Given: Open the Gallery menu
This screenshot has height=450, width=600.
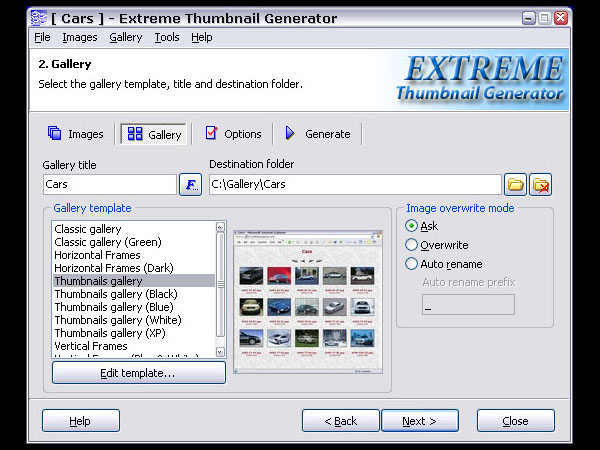Looking at the screenshot, I should pyautogui.click(x=126, y=38).
